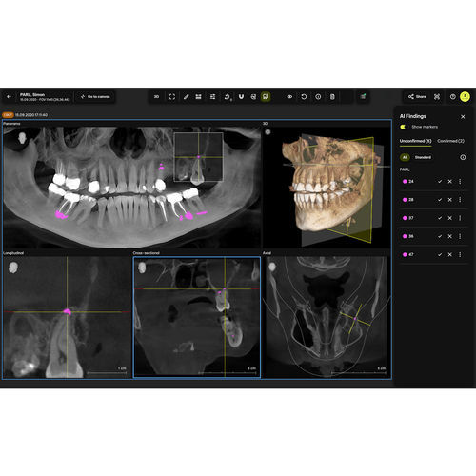Reject finding 28 with the X
476x476 pixels.
pos(449,200)
